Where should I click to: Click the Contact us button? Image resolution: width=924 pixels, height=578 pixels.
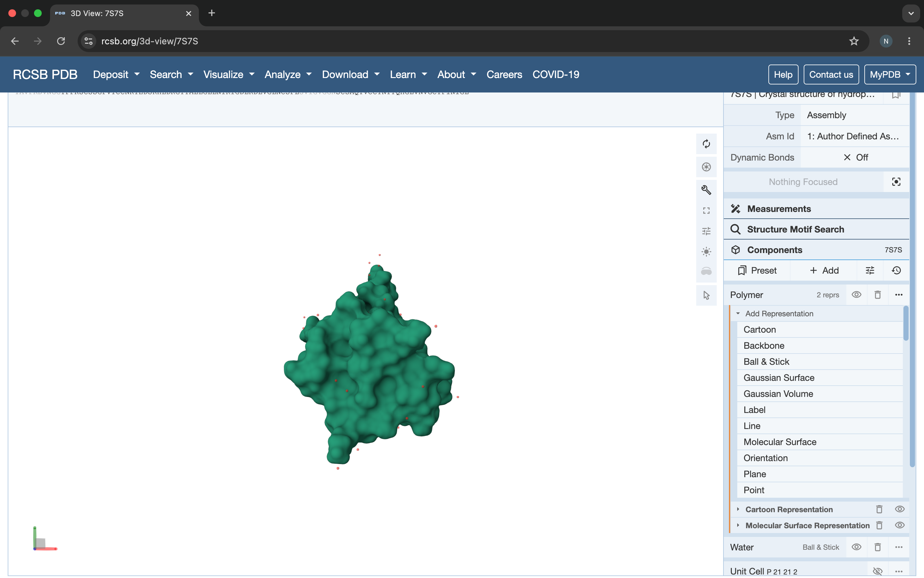coord(831,74)
